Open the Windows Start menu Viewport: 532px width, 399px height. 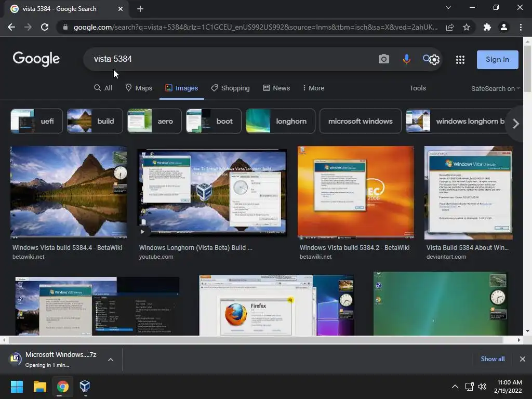(17, 387)
